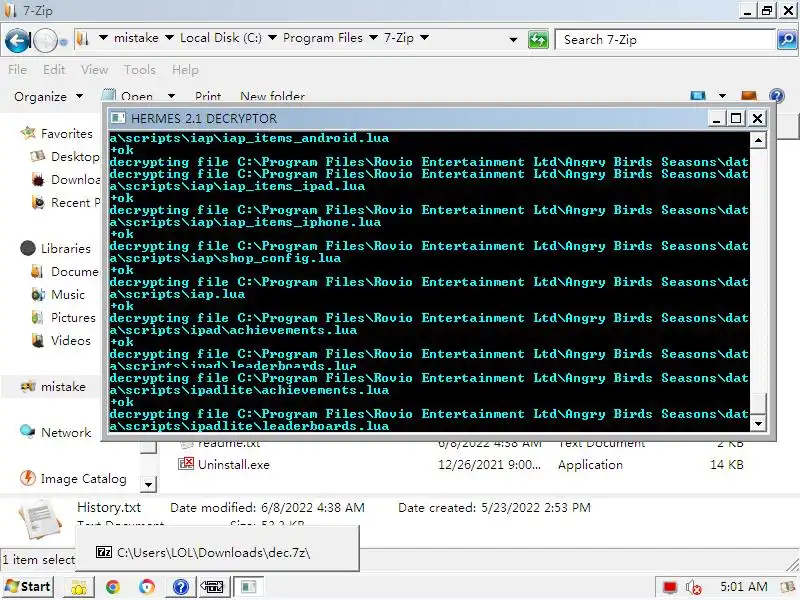Click New folder in the toolbar
The height and width of the screenshot is (600, 800).
click(272, 96)
